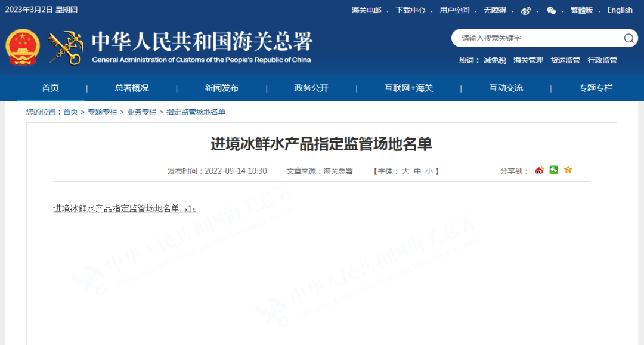The height and width of the screenshot is (345, 644).
Task: Click the Weibo icon in the top bar
Action: pyautogui.click(x=525, y=10)
